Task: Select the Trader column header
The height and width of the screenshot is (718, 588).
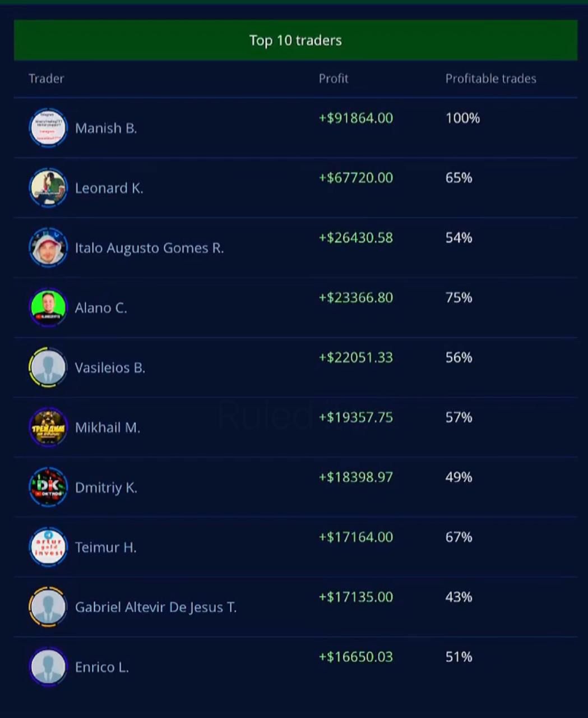Action: pyautogui.click(x=46, y=79)
